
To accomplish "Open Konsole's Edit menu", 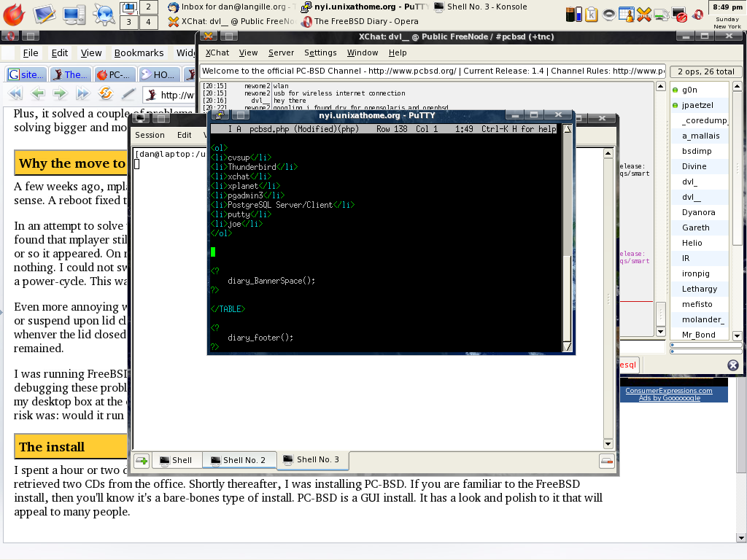I will pos(185,135).
